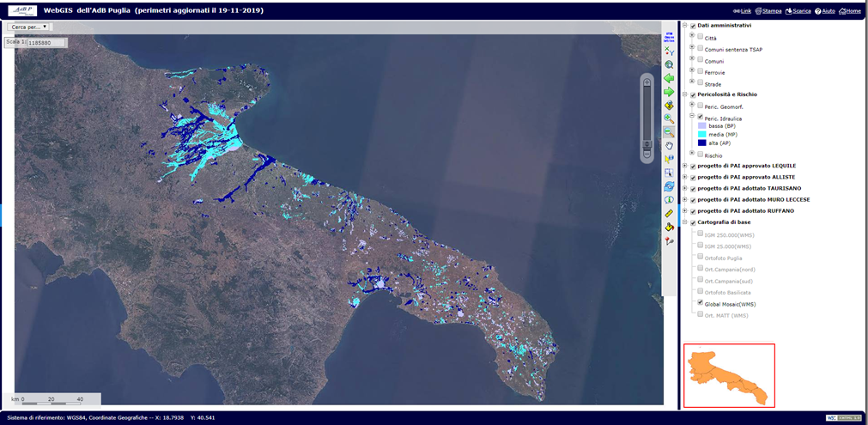Click Stampa to print the map
This screenshot has width=868, height=425.
[768, 10]
